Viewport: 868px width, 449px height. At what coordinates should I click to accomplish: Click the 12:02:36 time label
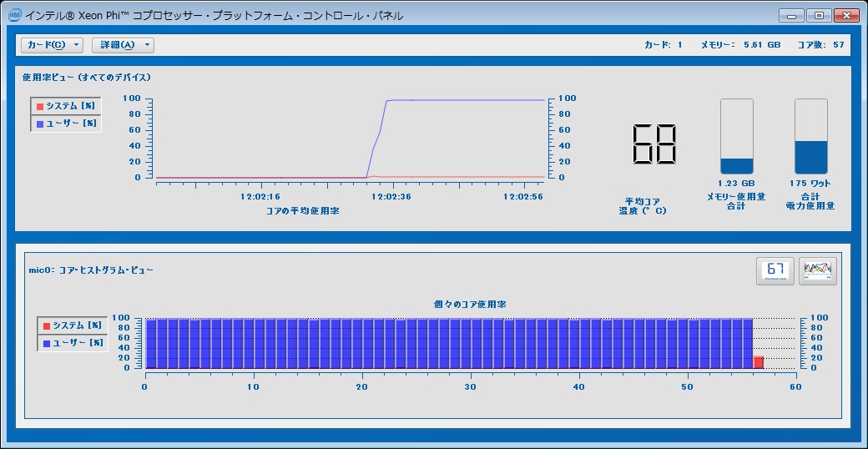[x=391, y=196]
